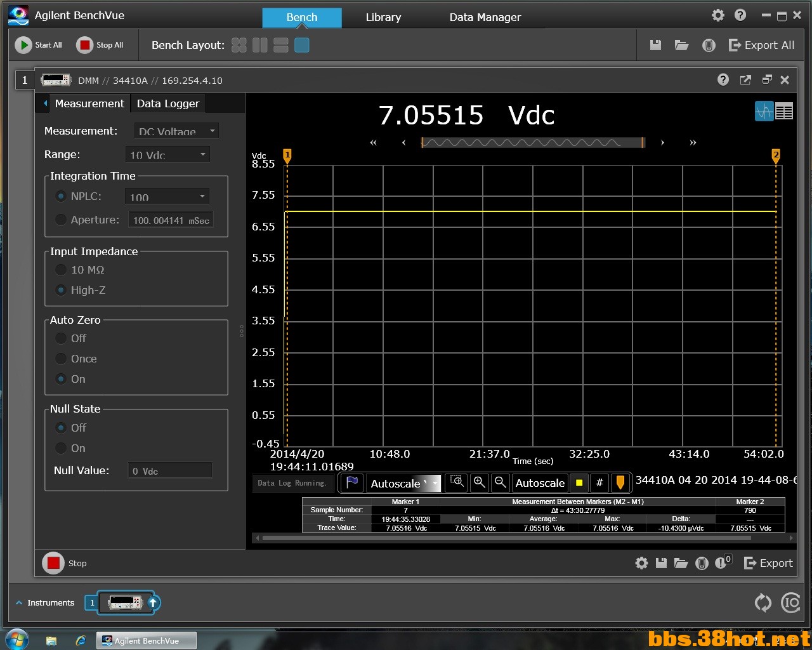Choose the 10 MΩ input impedance
This screenshot has height=650, width=812.
pos(61,270)
